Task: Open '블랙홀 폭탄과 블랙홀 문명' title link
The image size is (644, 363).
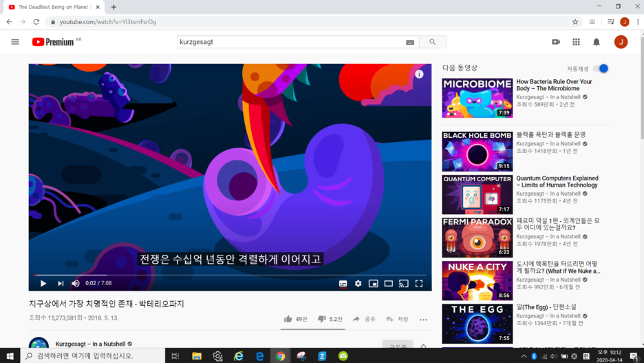Action: pyautogui.click(x=550, y=135)
